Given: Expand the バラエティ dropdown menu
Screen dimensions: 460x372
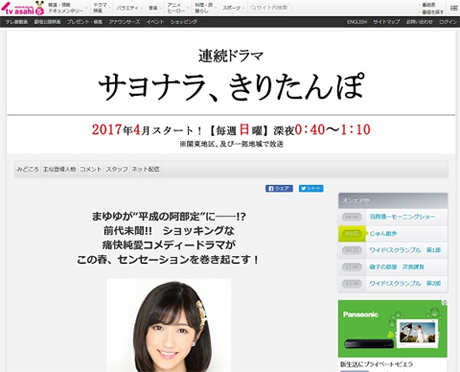Looking at the screenshot, I should [x=128, y=8].
